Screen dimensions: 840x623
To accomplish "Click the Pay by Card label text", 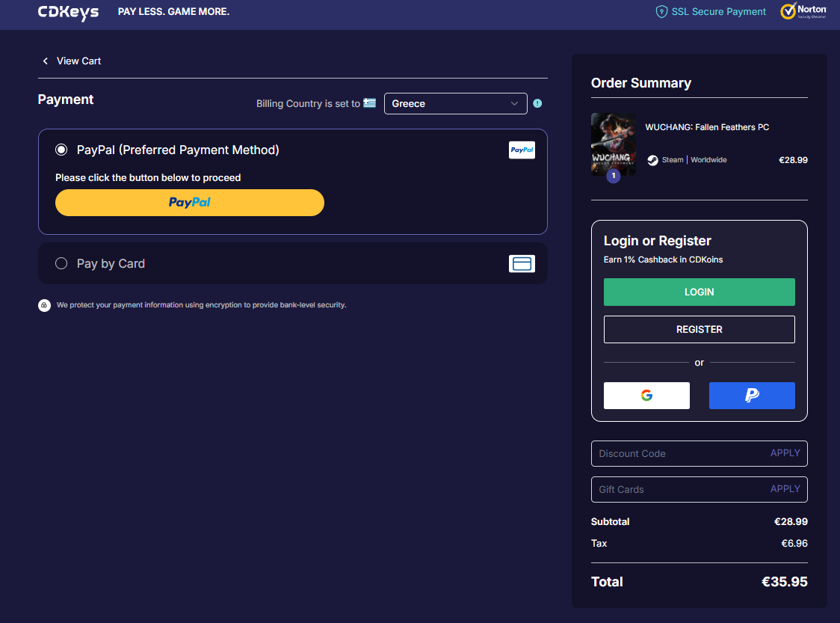I will coord(111,264).
